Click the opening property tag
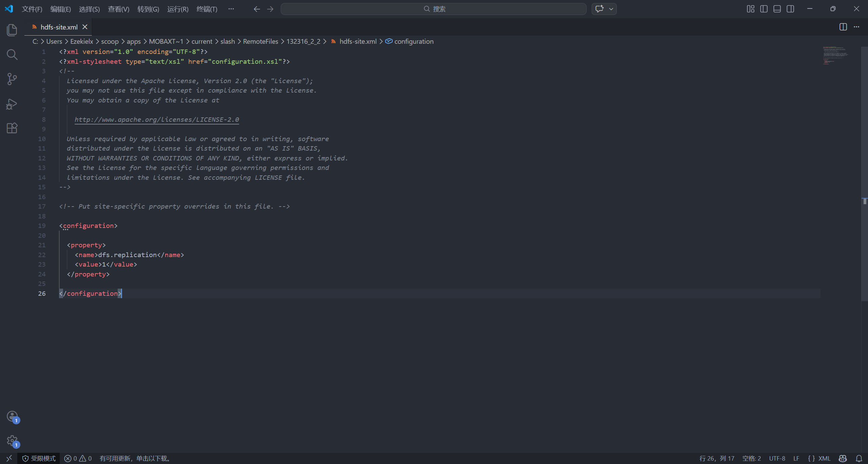The width and height of the screenshot is (868, 464). 86,245
